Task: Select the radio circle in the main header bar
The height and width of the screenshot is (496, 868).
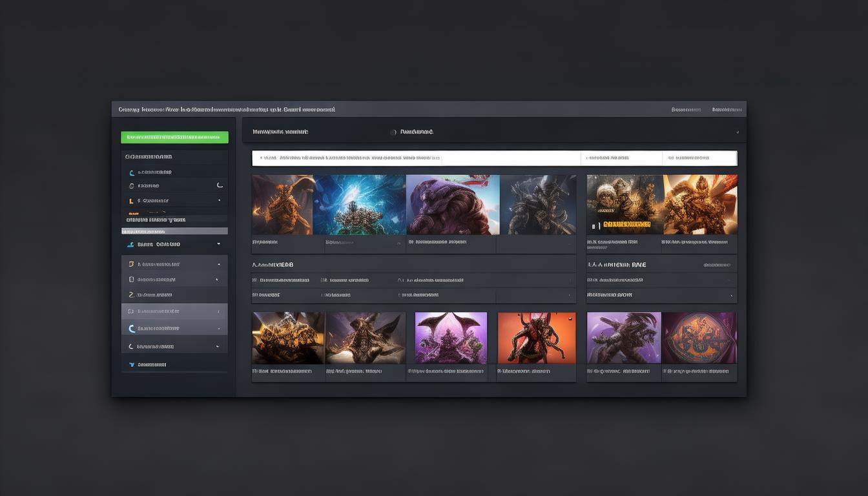Action: tap(393, 132)
